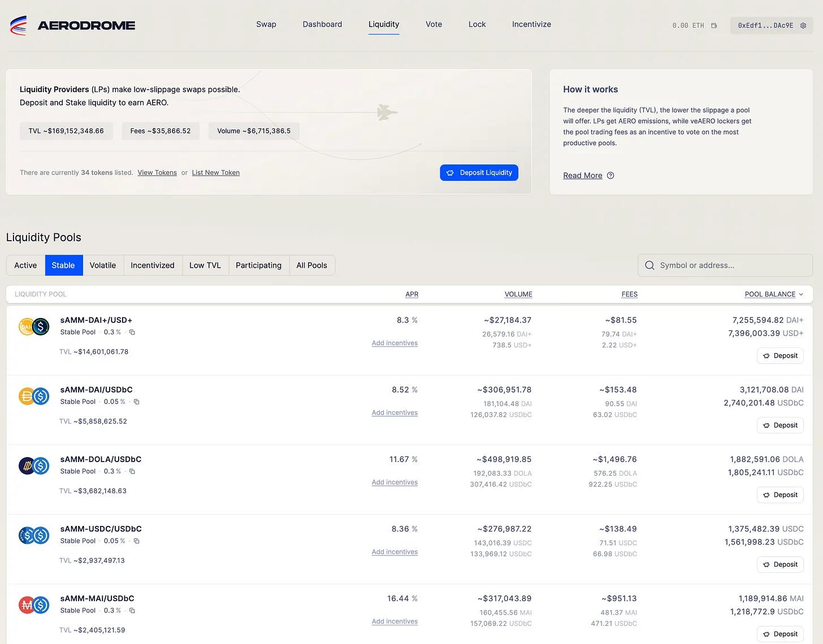Navigate to the Vote page
This screenshot has width=823, height=644.
pos(434,24)
